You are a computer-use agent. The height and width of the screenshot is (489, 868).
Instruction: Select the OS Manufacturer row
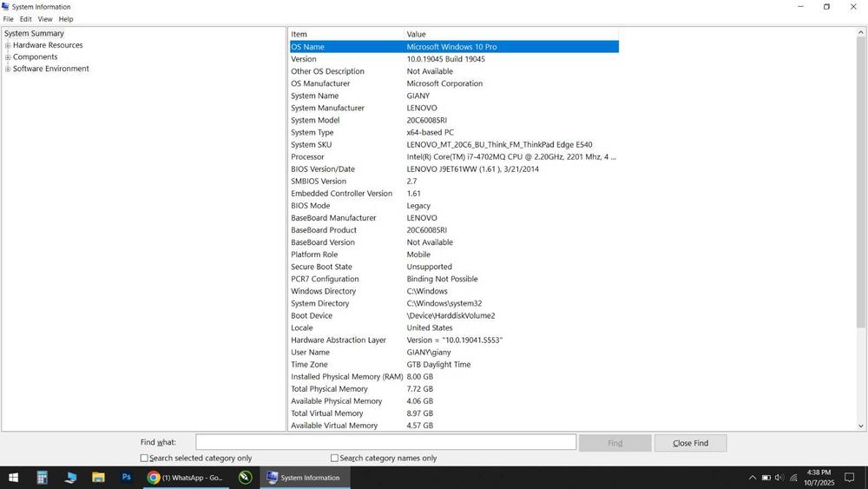tap(454, 83)
